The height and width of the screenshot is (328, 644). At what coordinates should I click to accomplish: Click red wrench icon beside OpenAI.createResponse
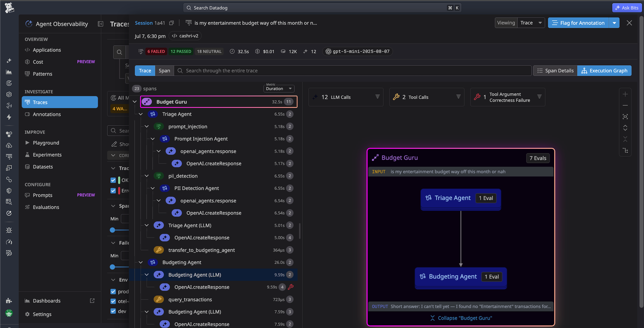[291, 287]
